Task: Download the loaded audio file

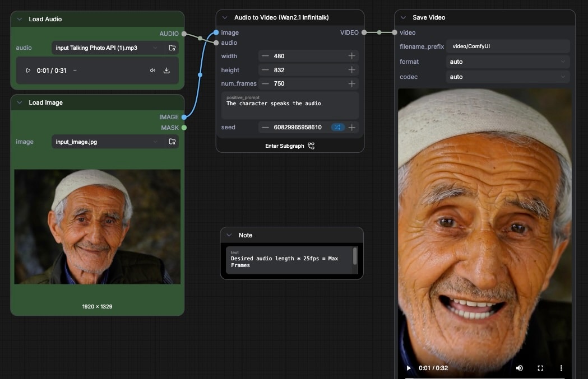Action: [167, 71]
